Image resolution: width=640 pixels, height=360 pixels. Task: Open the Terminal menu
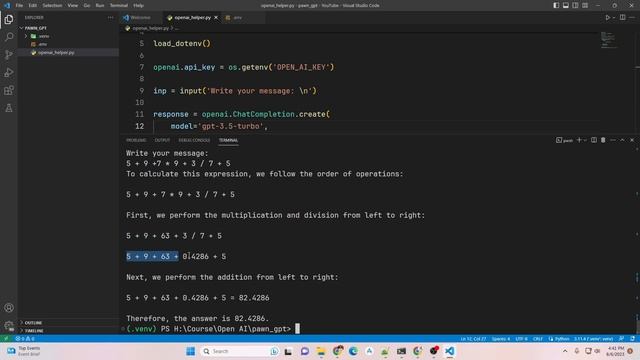(119, 5)
